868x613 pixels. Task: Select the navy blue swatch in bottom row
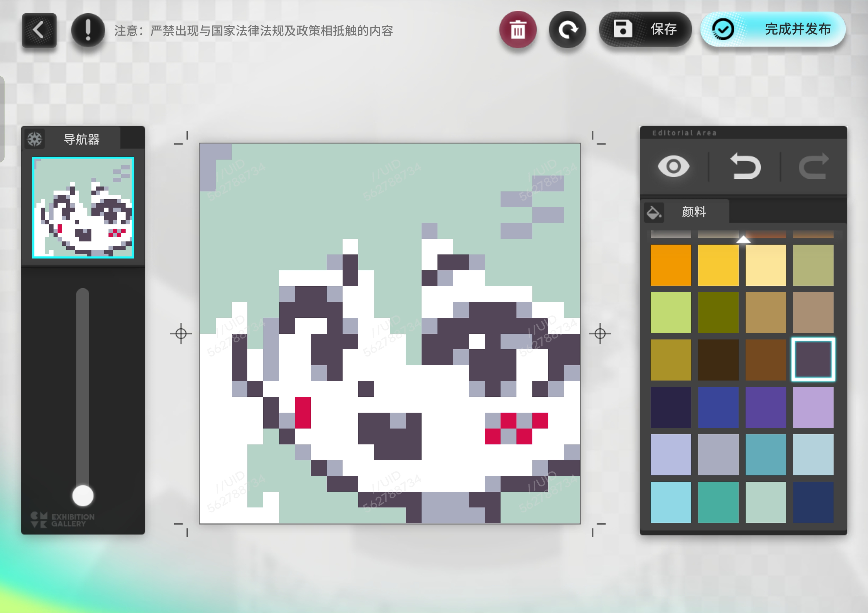pyautogui.click(x=813, y=502)
